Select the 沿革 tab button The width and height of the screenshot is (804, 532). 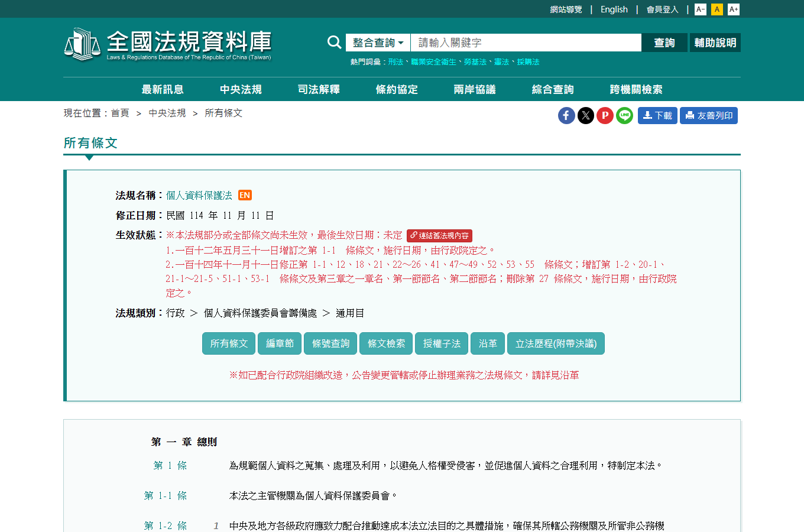[488, 343]
